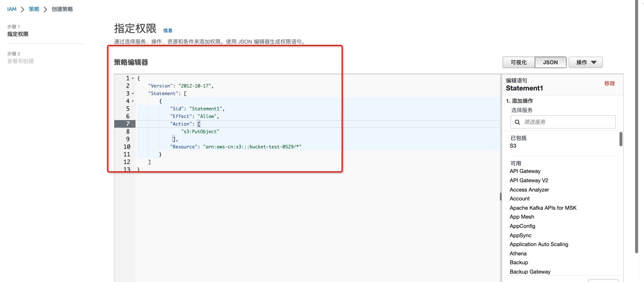Click 移除 to remove Statement1
The width and height of the screenshot is (644, 282).
pyautogui.click(x=610, y=83)
